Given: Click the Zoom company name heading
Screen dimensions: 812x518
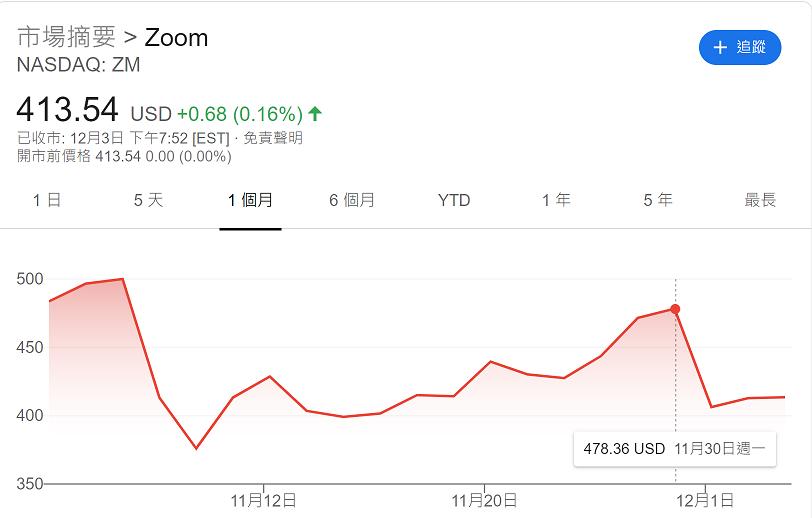Looking at the screenshot, I should click(x=177, y=38).
